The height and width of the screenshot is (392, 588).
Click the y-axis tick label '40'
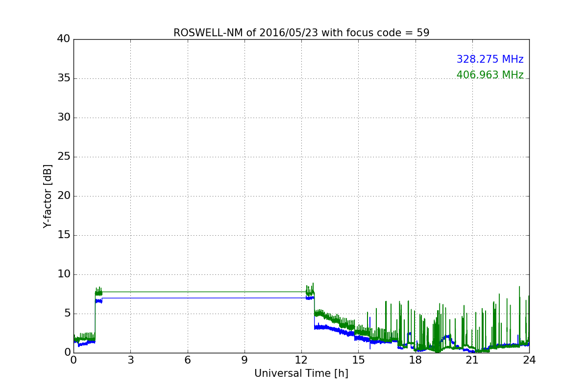64,39
